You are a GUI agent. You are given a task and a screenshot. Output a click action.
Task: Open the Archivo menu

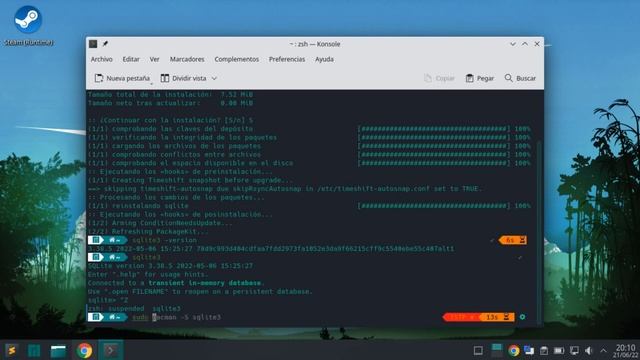pos(102,59)
